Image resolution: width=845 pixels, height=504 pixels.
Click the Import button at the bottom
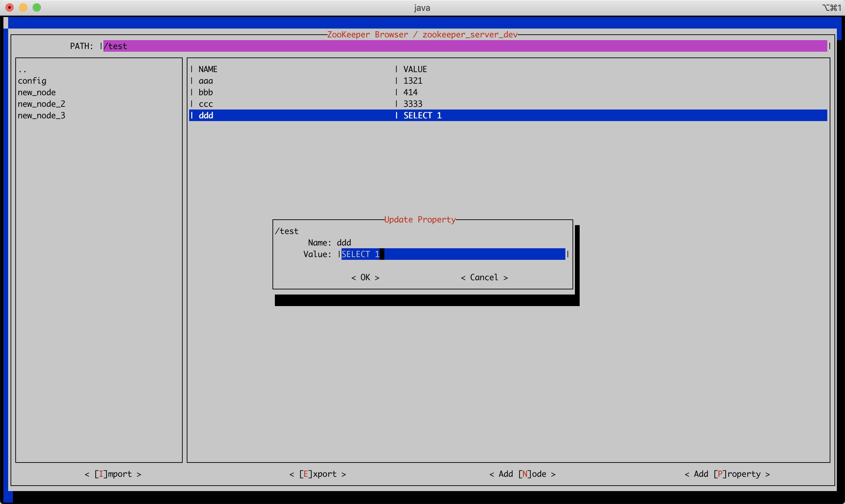coord(113,474)
